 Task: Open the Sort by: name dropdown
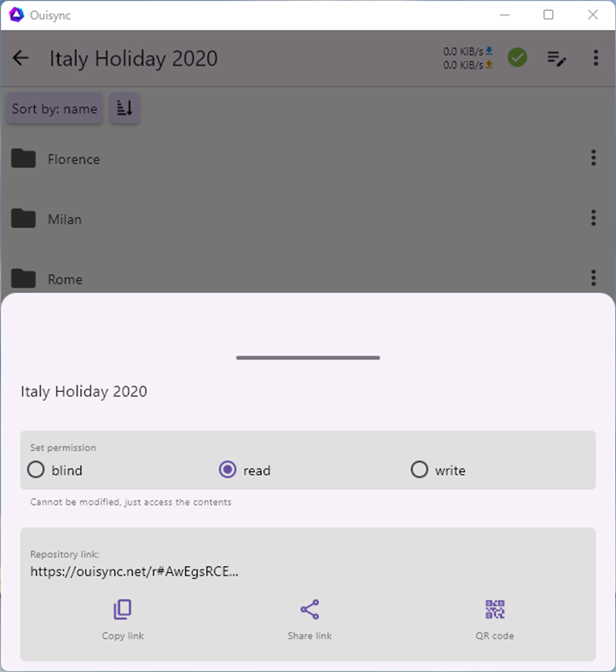[55, 109]
